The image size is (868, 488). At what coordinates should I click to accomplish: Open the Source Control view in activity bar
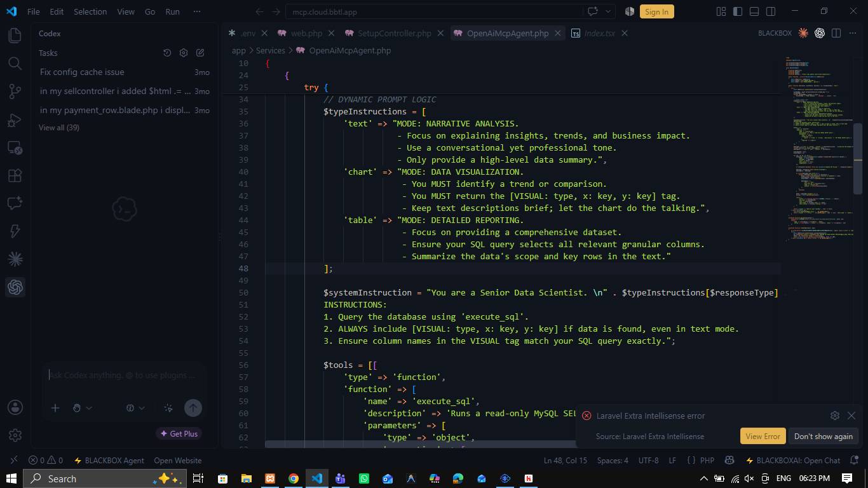[15, 91]
